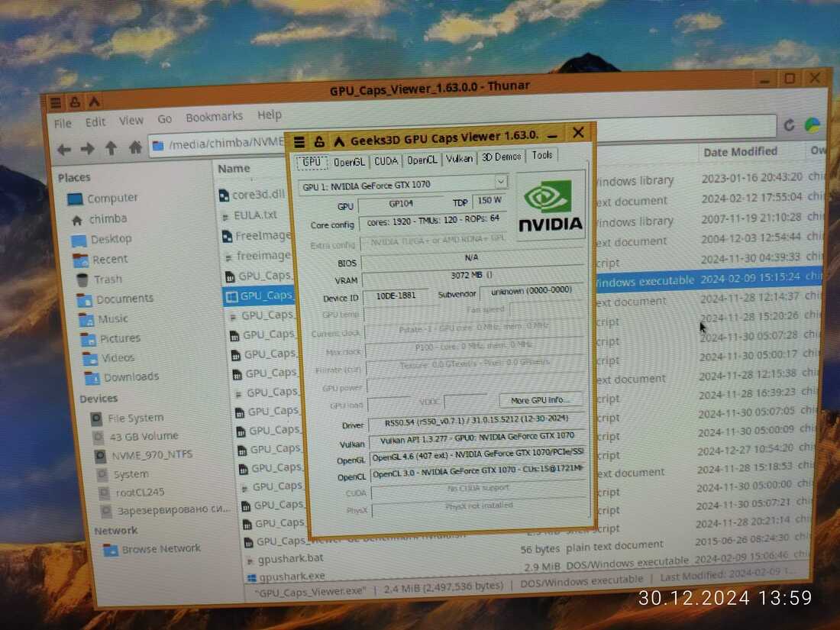Image resolution: width=840 pixels, height=630 pixels.
Task: Switch to the Tools tab
Action: click(x=541, y=155)
